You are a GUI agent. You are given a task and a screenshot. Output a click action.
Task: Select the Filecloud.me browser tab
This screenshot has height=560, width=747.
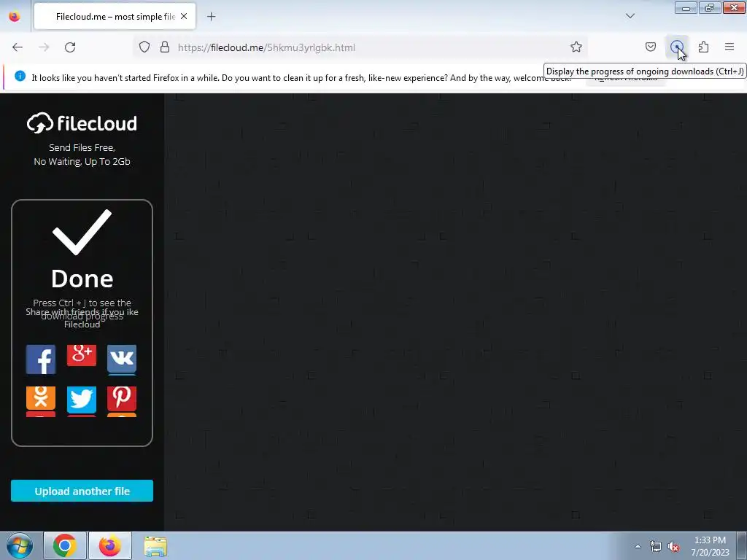(115, 17)
